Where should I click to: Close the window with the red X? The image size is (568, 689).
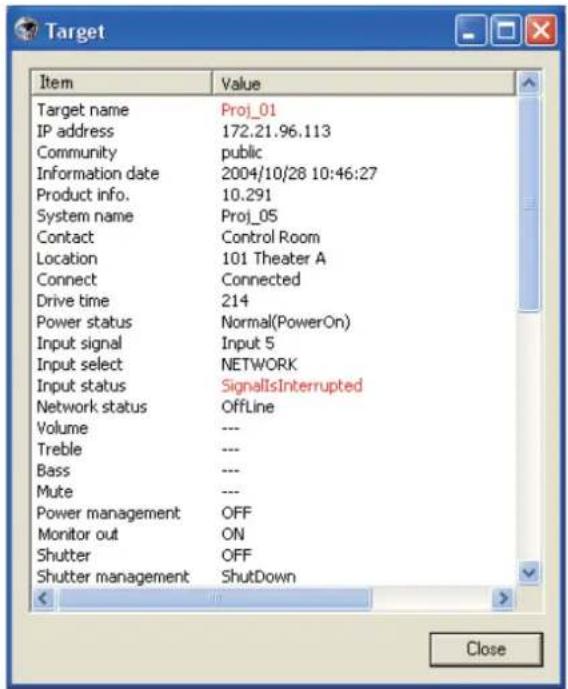point(541,30)
